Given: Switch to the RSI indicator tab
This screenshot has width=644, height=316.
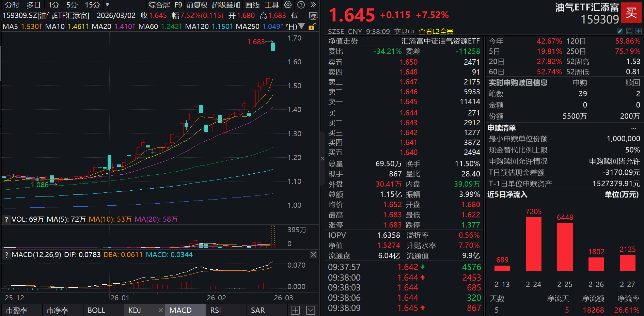Looking at the screenshot, I should pyautogui.click(x=216, y=310).
